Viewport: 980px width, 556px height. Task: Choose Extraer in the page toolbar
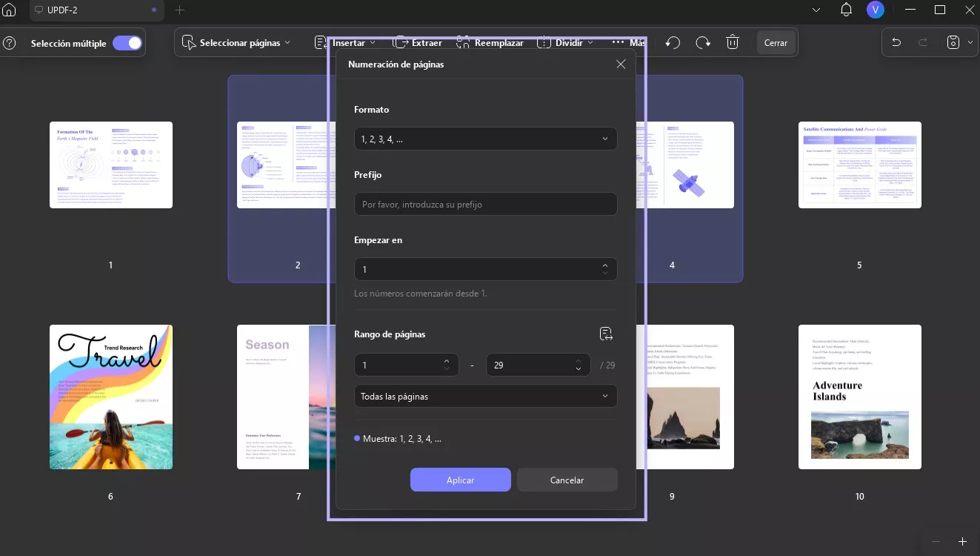click(x=418, y=43)
